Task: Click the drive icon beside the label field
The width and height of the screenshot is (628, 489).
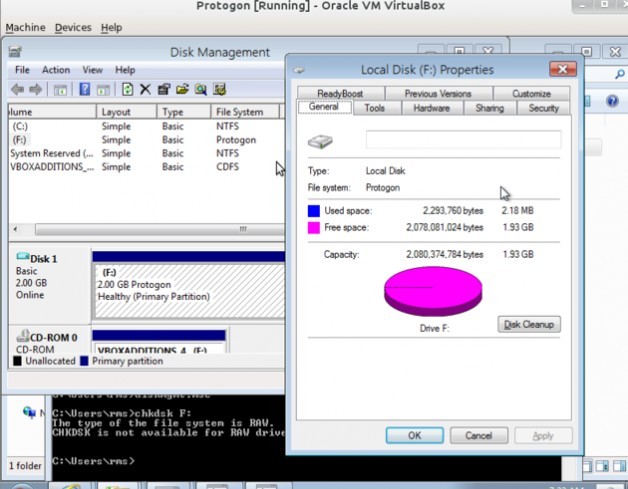Action: (320, 141)
